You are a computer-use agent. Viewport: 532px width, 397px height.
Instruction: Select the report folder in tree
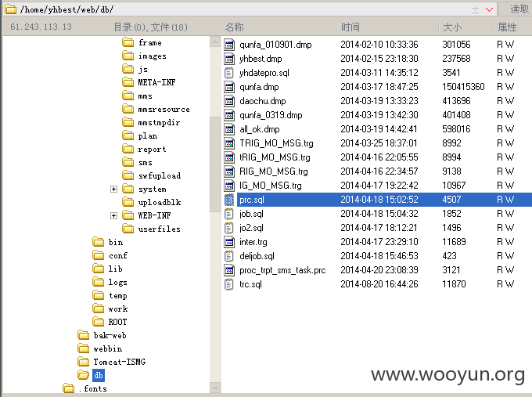pyautogui.click(x=152, y=149)
